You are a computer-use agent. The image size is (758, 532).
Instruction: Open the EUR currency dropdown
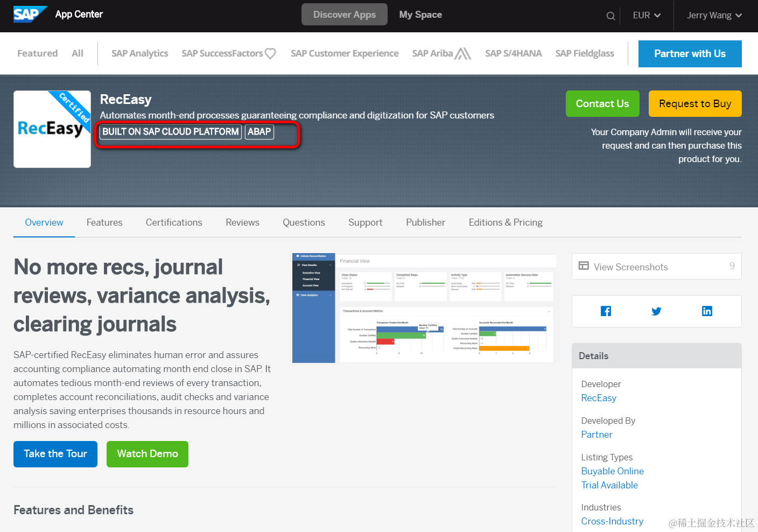click(647, 16)
